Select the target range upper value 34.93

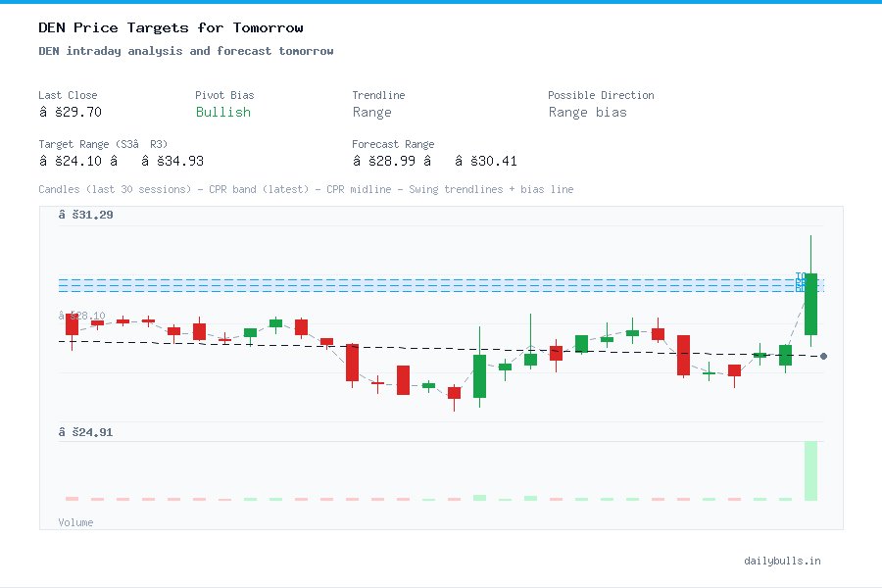click(x=172, y=161)
